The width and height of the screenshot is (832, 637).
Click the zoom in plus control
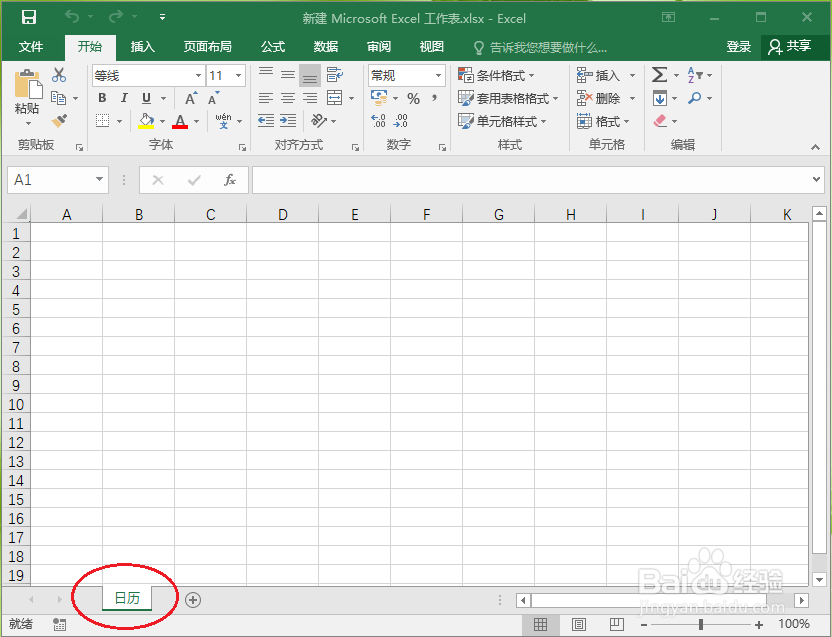pyautogui.click(x=759, y=623)
